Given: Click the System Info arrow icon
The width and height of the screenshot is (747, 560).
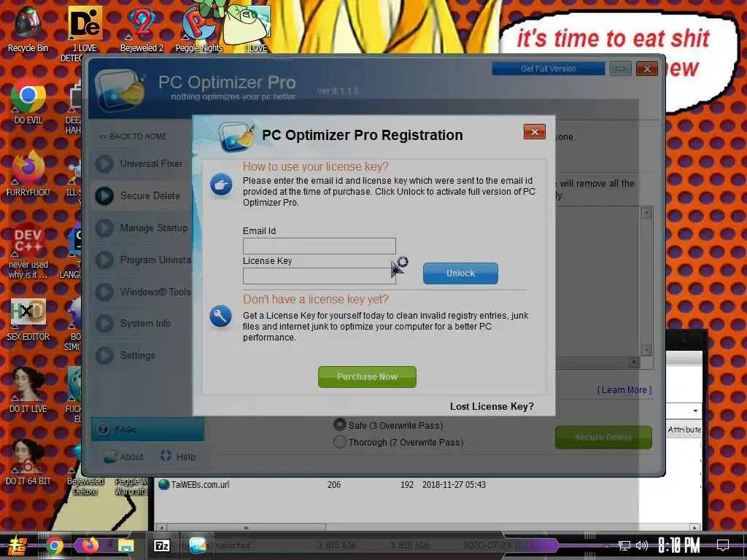Looking at the screenshot, I should (x=104, y=323).
